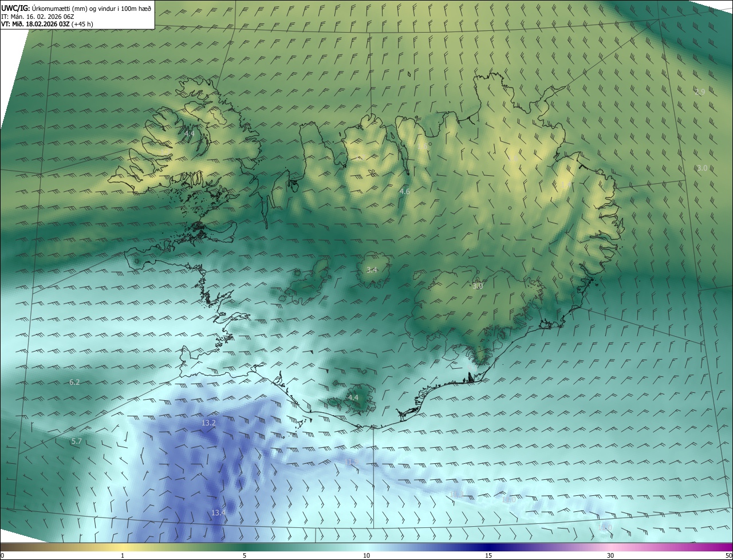Click the 50 label on the color scale
The image size is (733, 560).
pyautogui.click(x=728, y=555)
